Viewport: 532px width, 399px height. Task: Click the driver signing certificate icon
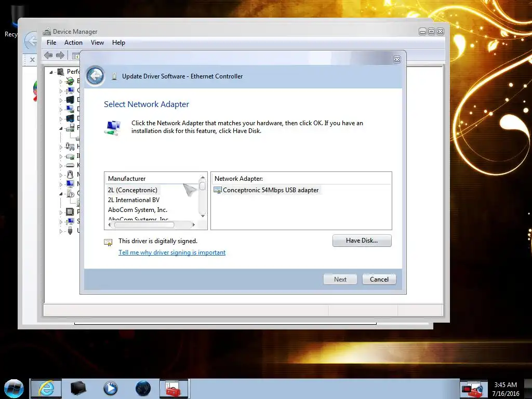pos(108,242)
